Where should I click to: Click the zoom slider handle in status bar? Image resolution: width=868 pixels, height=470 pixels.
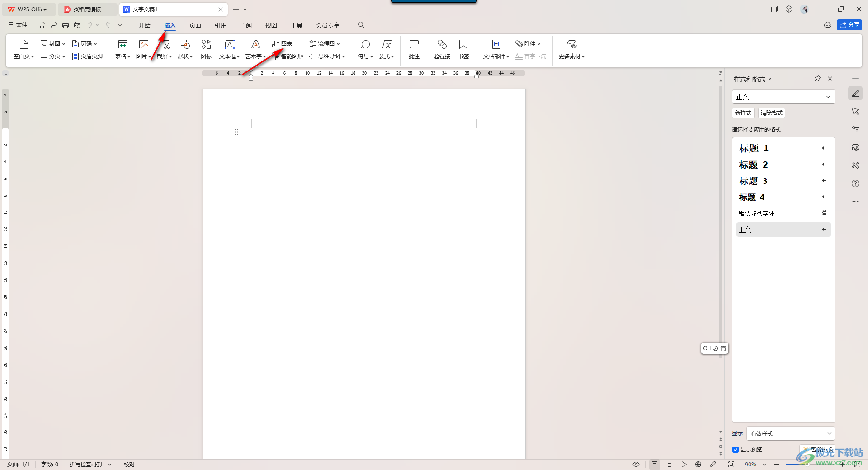click(807, 465)
